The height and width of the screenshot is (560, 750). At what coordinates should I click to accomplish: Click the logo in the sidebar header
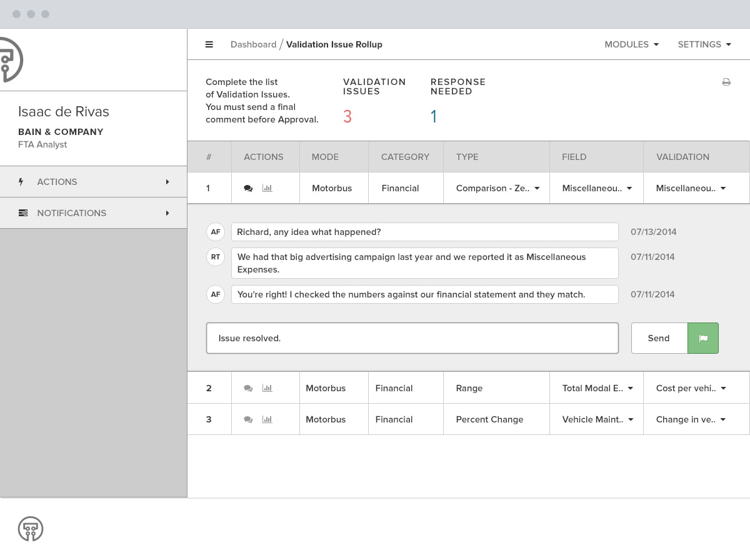point(11,59)
